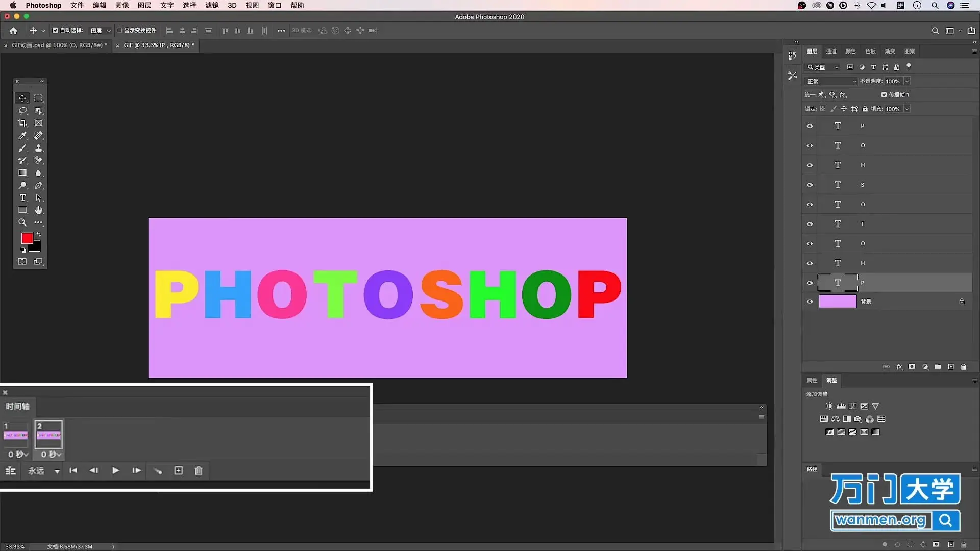Viewport: 980px width, 551px height.
Task: Enable Show Transform Controls checkbox
Action: coord(119,30)
